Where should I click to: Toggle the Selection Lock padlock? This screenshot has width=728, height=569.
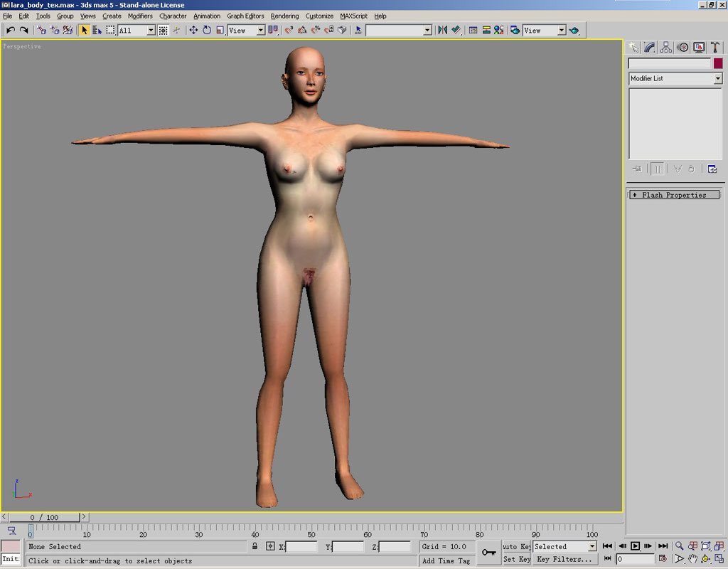(x=255, y=546)
